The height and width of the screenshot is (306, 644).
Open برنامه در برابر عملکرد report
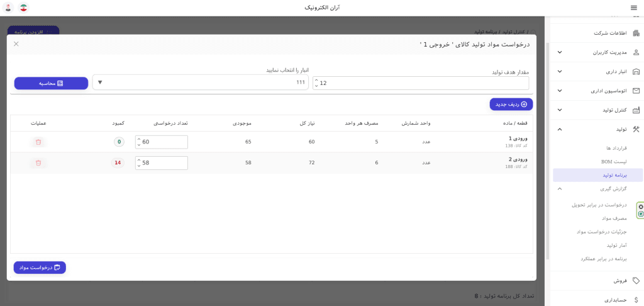pos(604,259)
